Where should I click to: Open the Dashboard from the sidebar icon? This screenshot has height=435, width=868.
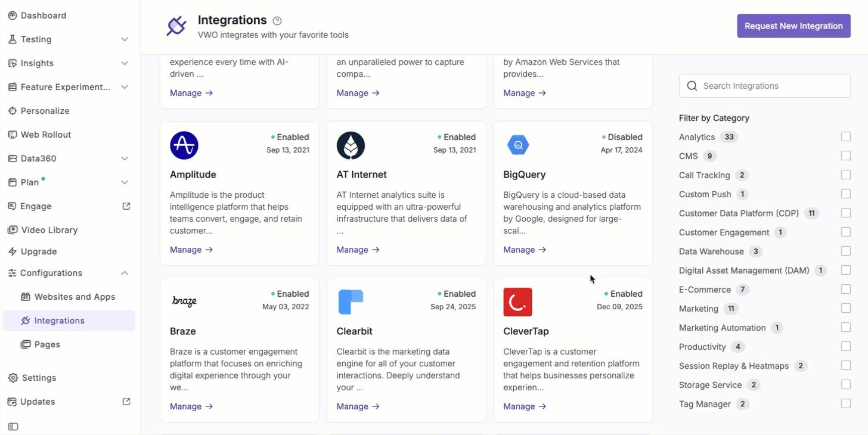(x=13, y=15)
